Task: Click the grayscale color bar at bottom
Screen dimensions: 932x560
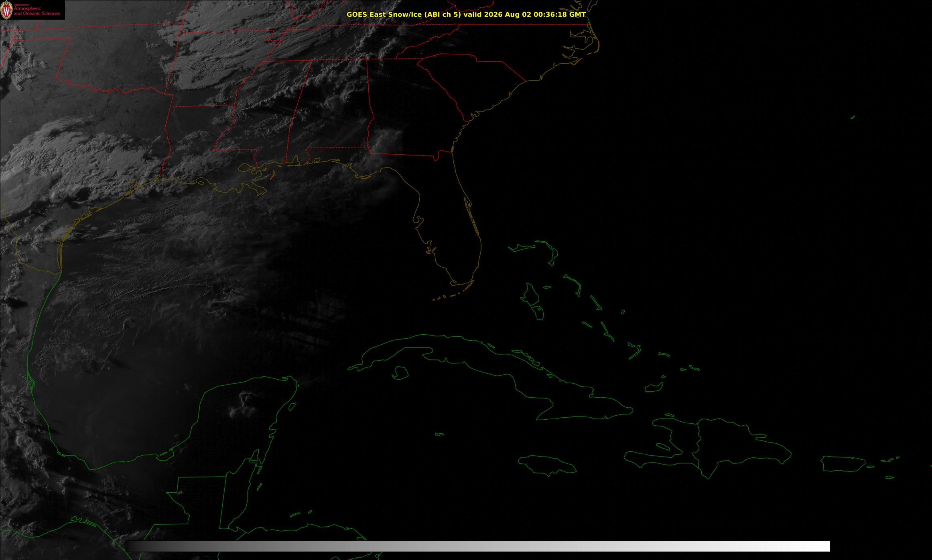Action: [x=478, y=546]
